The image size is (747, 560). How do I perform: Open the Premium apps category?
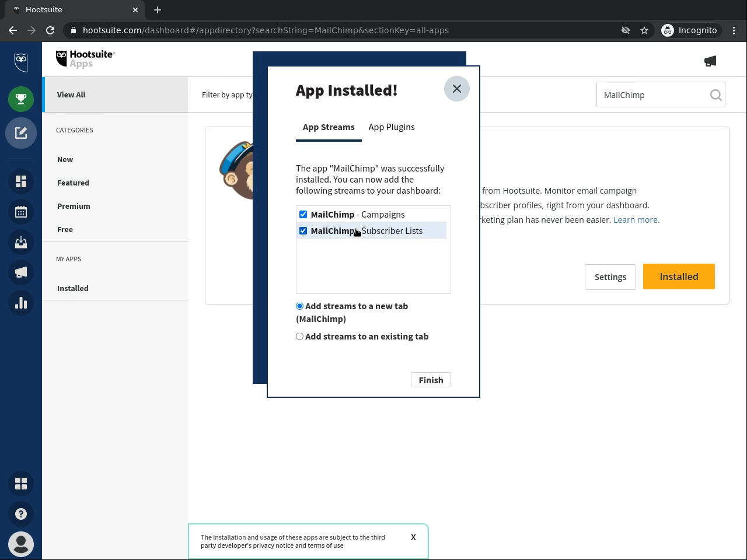pyautogui.click(x=74, y=206)
